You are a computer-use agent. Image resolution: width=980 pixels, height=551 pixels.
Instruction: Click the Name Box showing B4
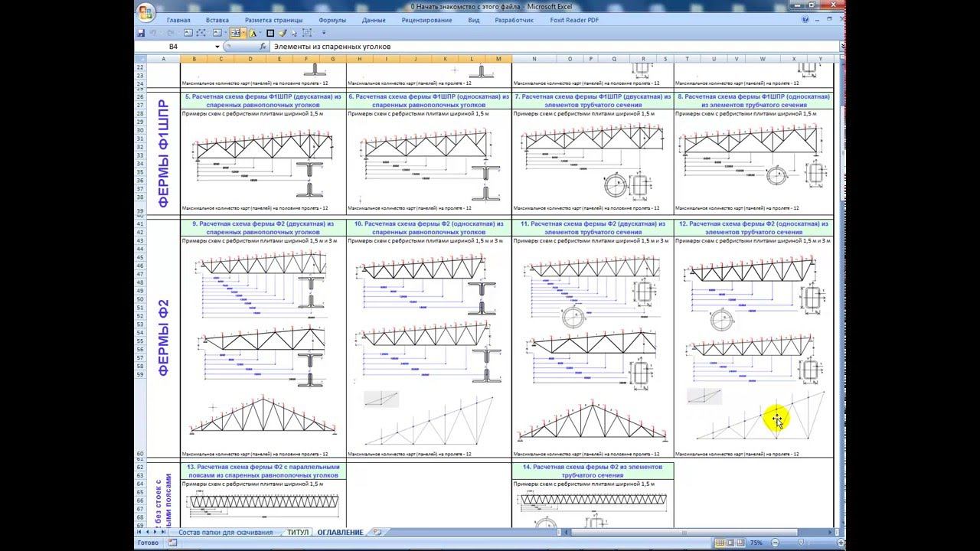(174, 47)
